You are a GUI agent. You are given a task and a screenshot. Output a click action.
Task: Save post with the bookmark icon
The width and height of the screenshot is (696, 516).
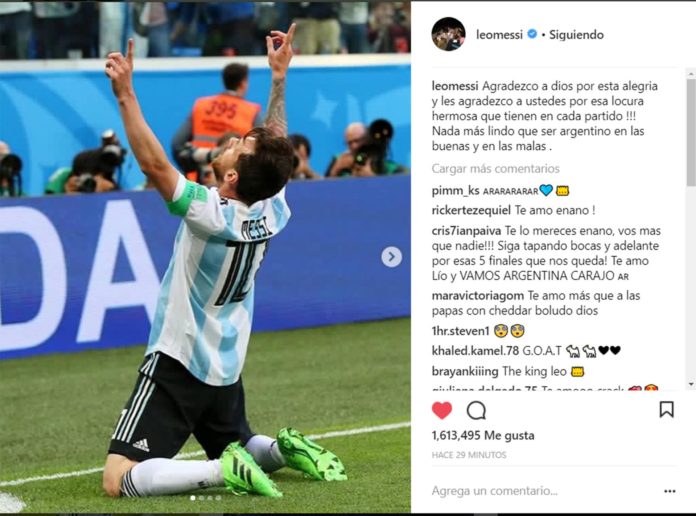(x=666, y=409)
